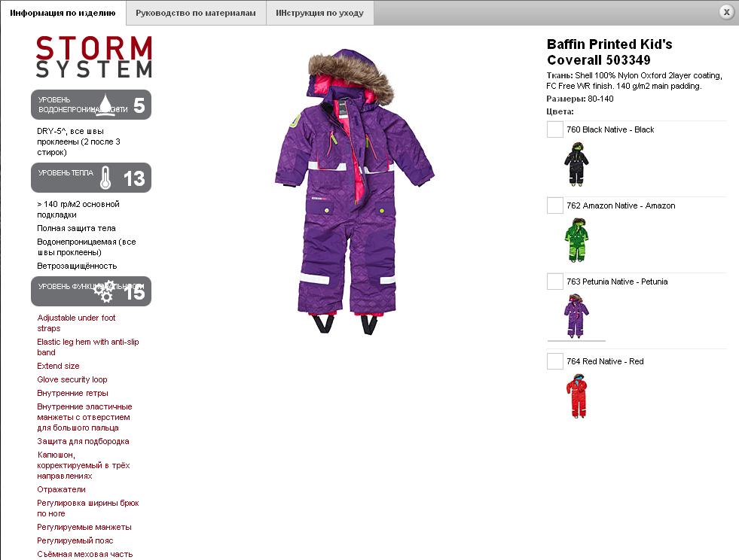
Task: Select the Информация по изделию tab
Action: pyautogui.click(x=63, y=14)
